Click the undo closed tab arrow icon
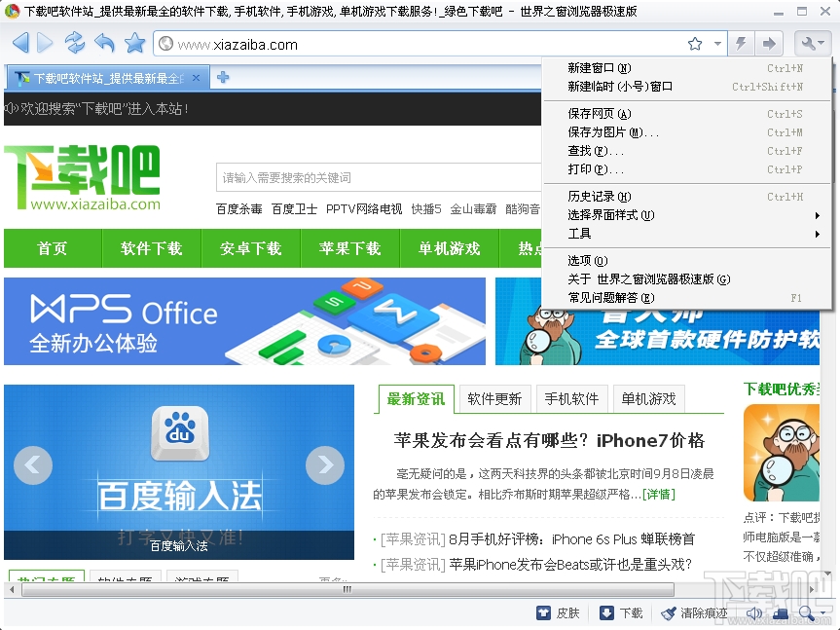 104,43
